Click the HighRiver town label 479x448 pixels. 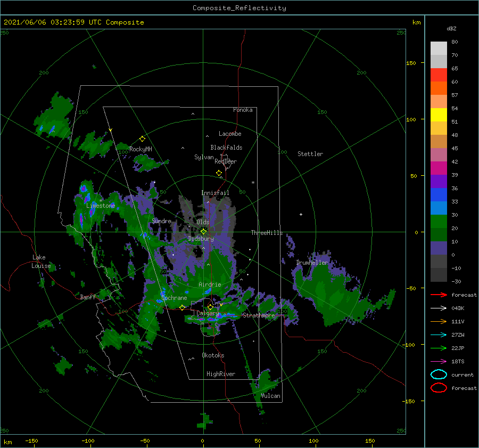221,374
